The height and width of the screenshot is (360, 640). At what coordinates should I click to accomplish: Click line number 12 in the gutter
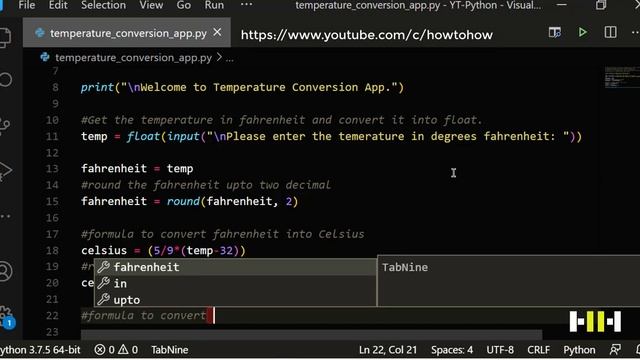[52, 153]
